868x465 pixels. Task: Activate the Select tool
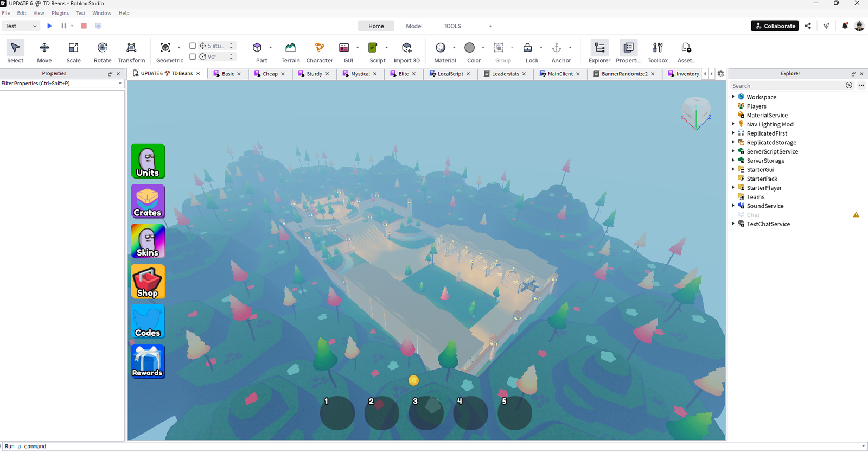pos(15,52)
